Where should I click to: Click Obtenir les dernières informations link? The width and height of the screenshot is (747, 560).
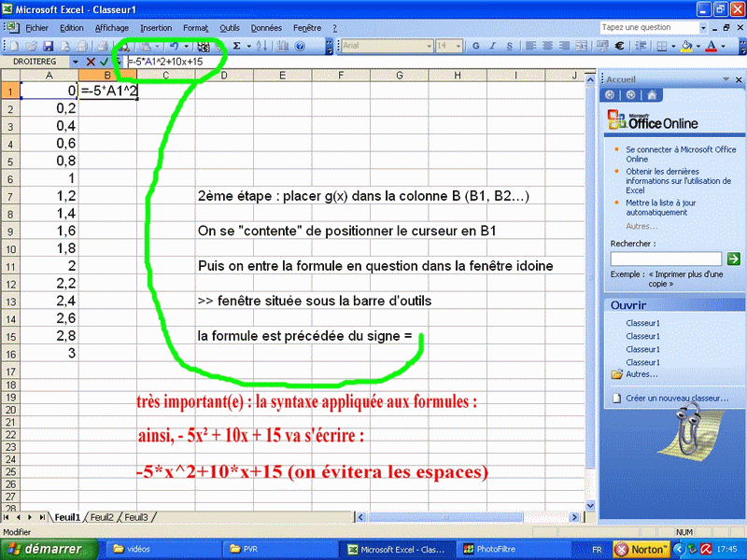coord(679,181)
